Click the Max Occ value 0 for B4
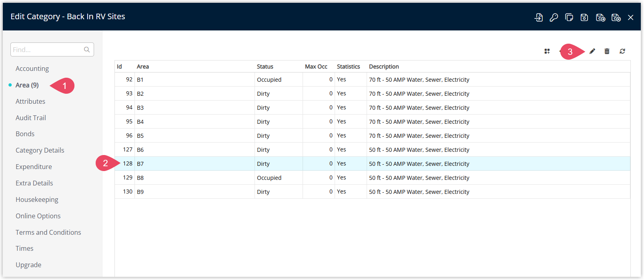The height and width of the screenshot is (280, 644). [331, 121]
